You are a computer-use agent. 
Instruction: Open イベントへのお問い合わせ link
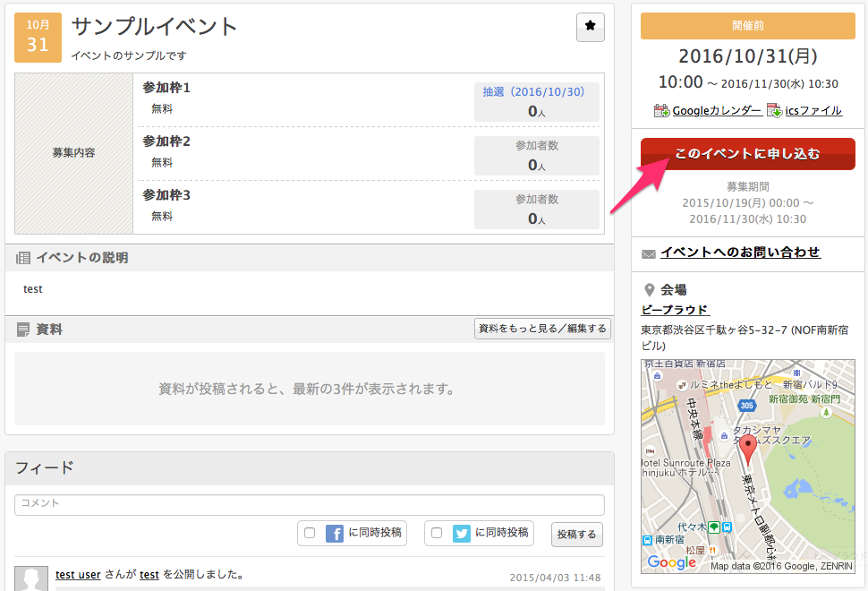[740, 252]
